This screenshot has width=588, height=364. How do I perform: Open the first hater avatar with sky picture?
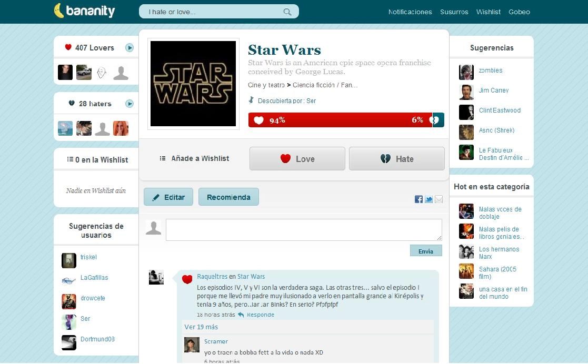[x=65, y=128]
